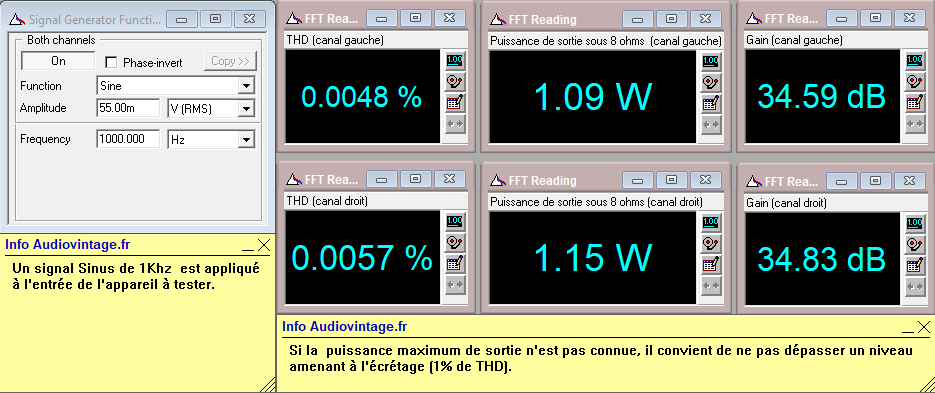935x393 pixels.
Task: Click the Frequency 1000.000 input field
Action: coord(128,139)
